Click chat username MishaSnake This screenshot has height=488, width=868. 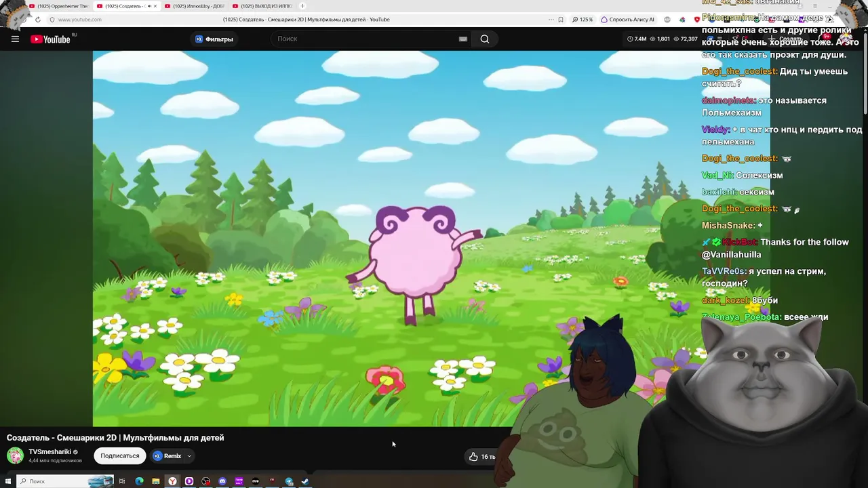coord(728,226)
